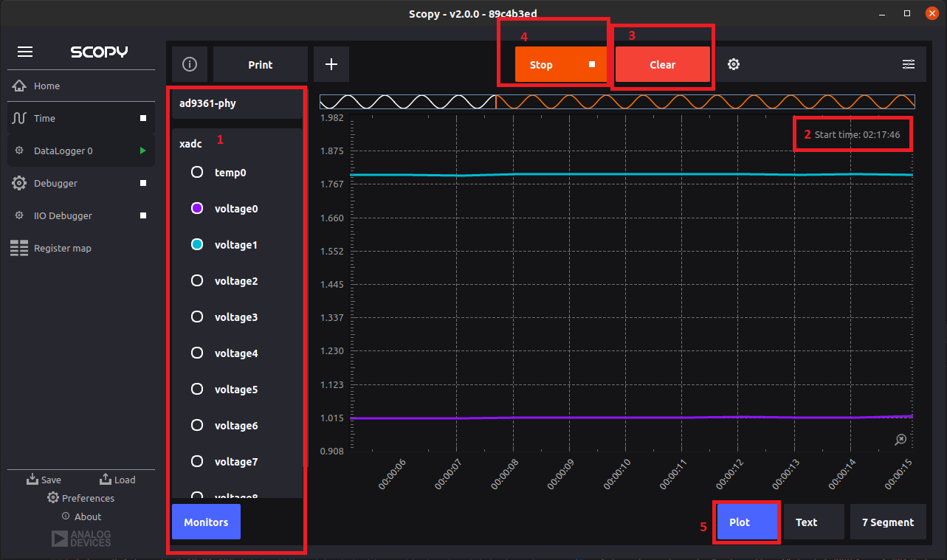This screenshot has height=560, width=947.
Task: Add a new tool with plus icon
Action: (331, 64)
